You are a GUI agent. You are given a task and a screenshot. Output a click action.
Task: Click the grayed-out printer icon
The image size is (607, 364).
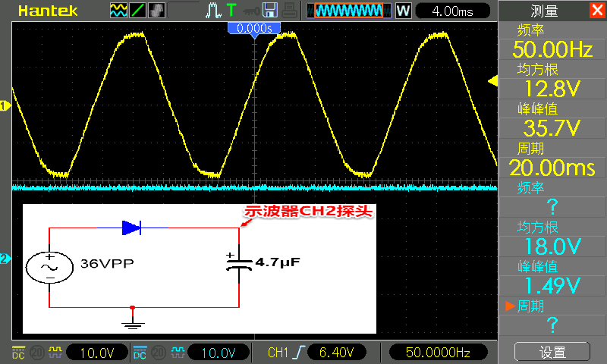289,11
